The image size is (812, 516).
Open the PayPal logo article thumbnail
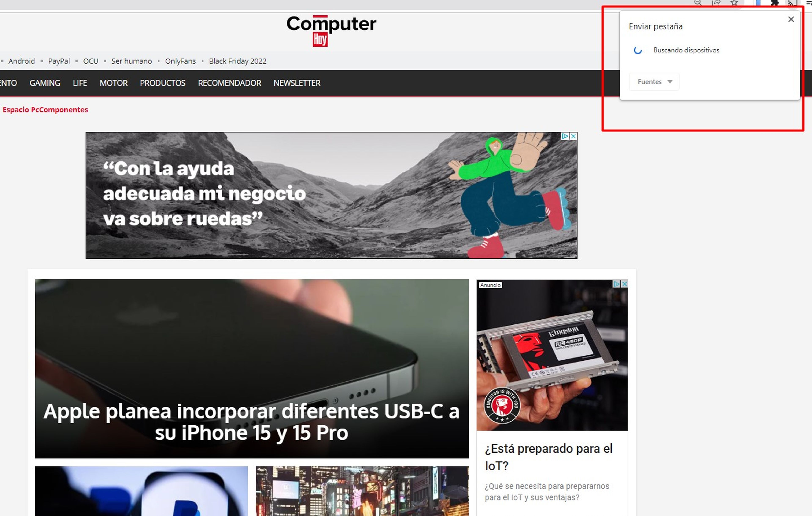(141, 491)
